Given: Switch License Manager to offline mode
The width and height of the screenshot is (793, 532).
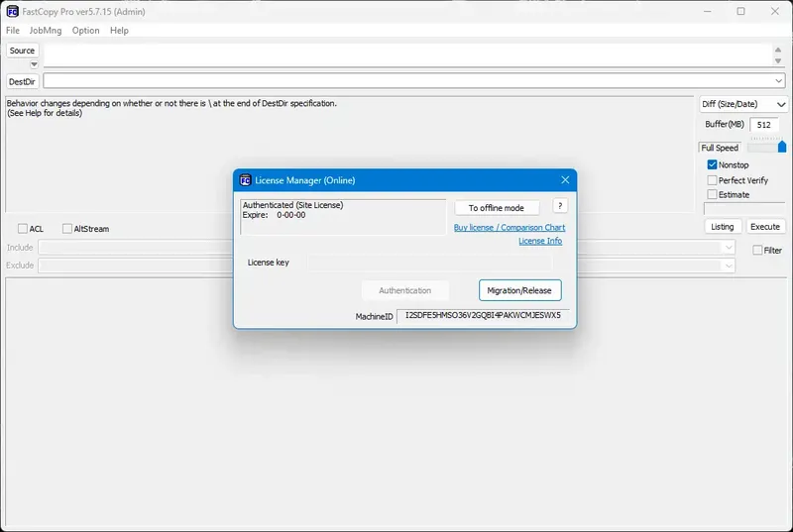Looking at the screenshot, I should [497, 208].
